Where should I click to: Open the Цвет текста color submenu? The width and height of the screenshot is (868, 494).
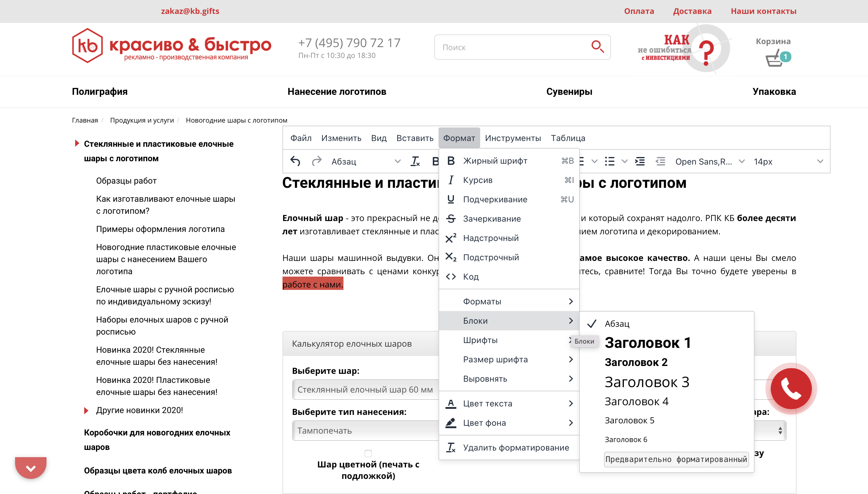point(509,404)
